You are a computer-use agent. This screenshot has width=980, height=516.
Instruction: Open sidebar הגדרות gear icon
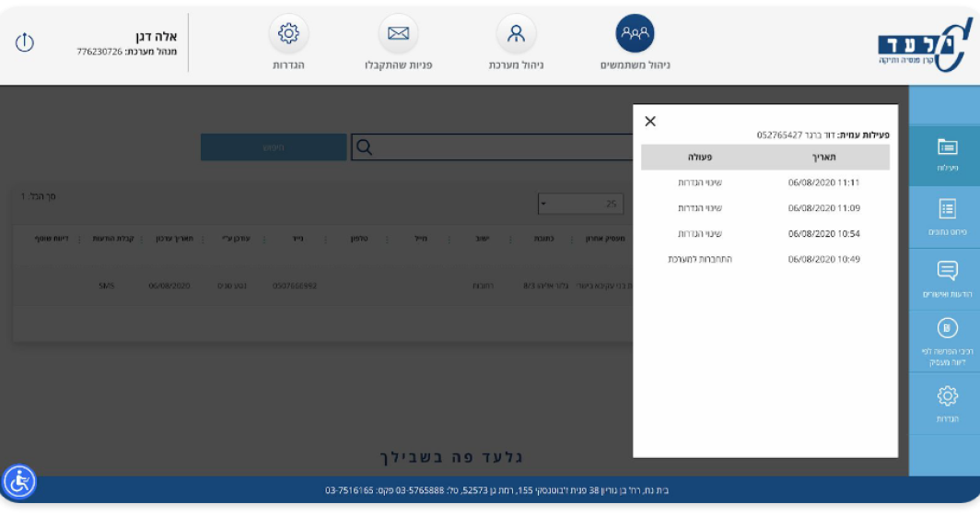pyautogui.click(x=947, y=396)
